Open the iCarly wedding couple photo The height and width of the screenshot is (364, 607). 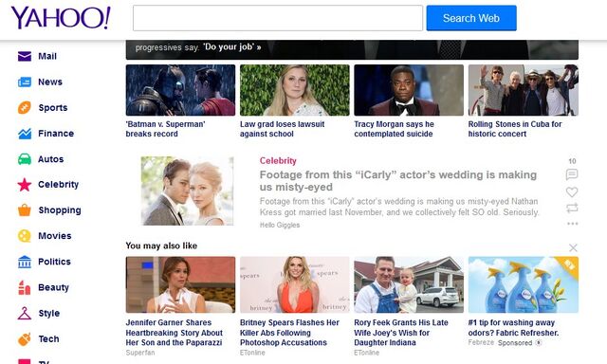pos(188,191)
